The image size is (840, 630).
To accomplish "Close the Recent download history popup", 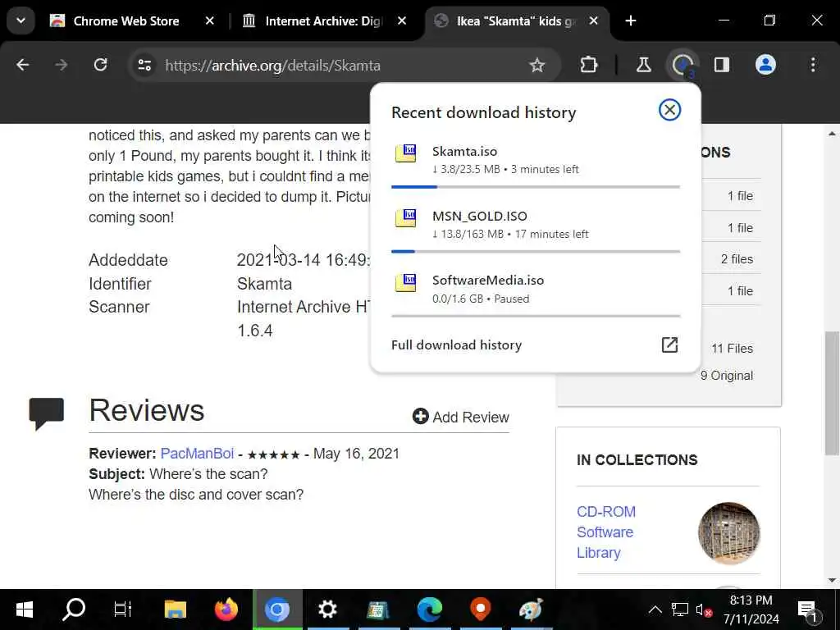I will (x=669, y=110).
